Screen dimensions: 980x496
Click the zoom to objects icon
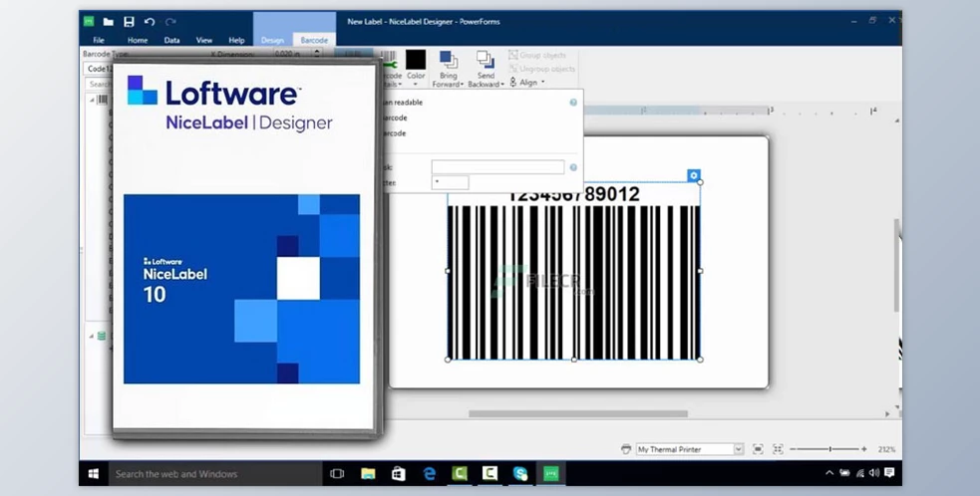[x=779, y=449]
